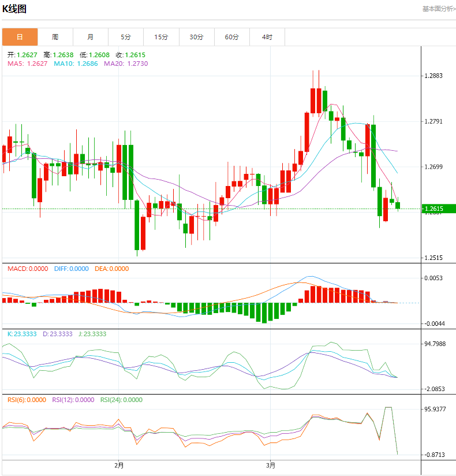The height and width of the screenshot is (476, 456).
Task: Click the DIFF indicator value label
Action: pyautogui.click(x=71, y=269)
